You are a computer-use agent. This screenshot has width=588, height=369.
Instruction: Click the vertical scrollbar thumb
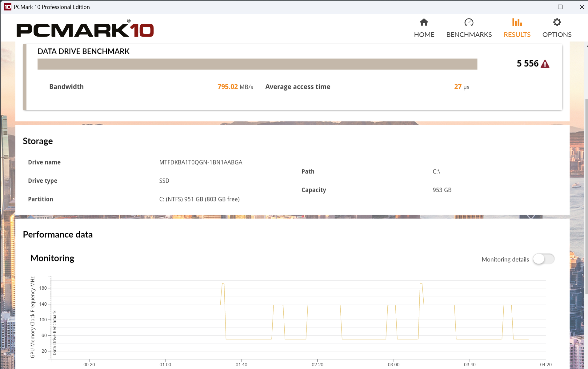(x=586, y=196)
